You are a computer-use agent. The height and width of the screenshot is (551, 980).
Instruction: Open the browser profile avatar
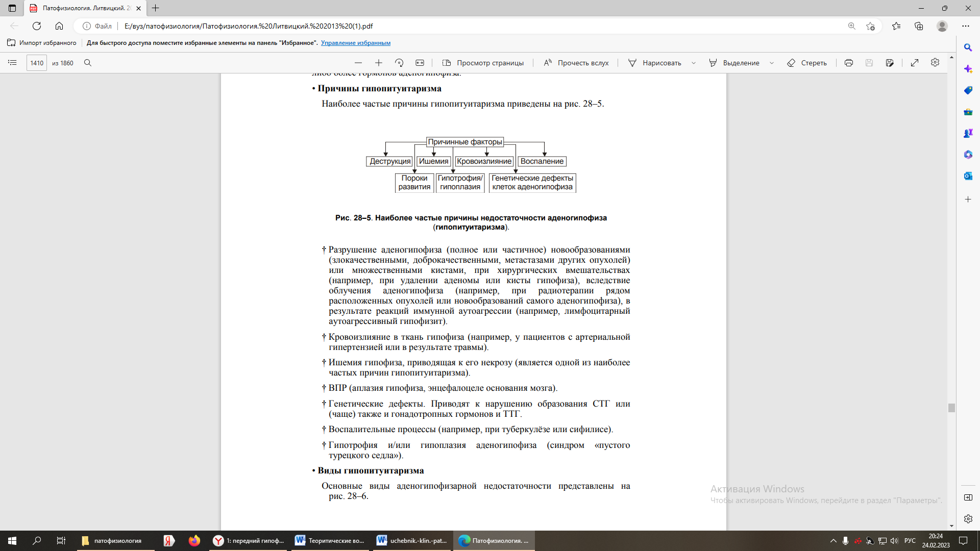942,26
